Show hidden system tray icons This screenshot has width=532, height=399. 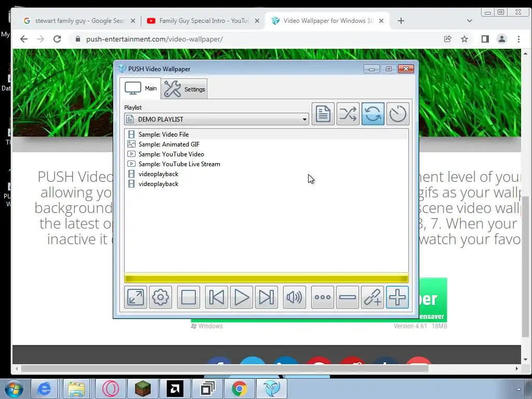pyautogui.click(x=518, y=389)
